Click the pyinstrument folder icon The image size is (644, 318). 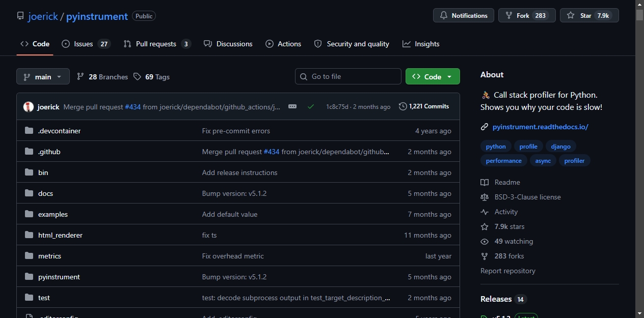coord(29,277)
